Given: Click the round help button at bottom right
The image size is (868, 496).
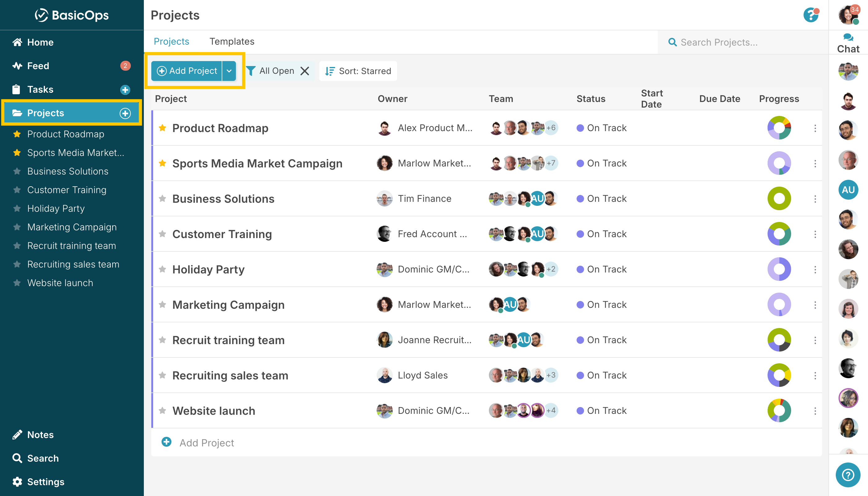Looking at the screenshot, I should pyautogui.click(x=848, y=475).
